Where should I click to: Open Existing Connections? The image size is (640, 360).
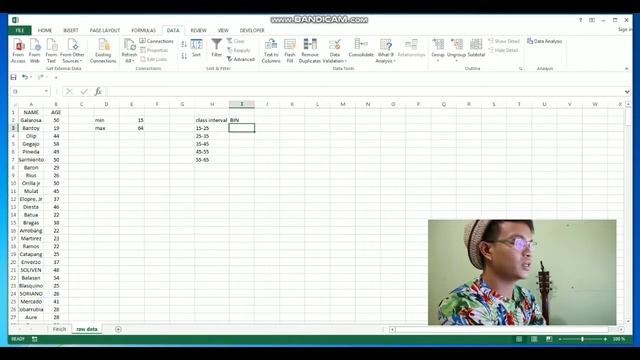(103, 51)
